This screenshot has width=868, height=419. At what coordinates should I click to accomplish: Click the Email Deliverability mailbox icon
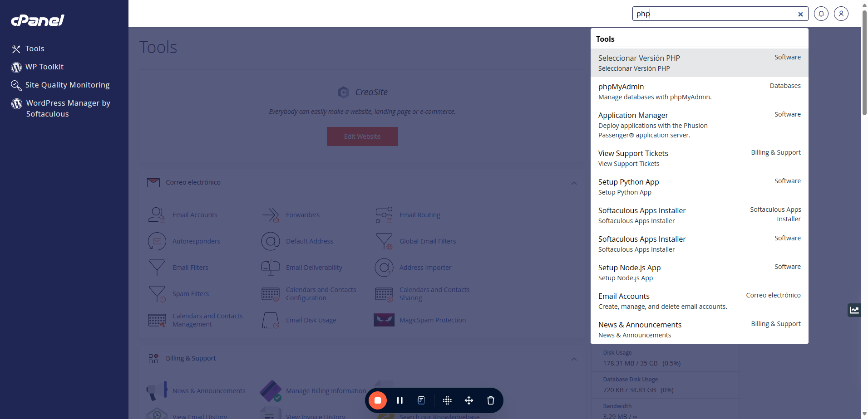coord(271,268)
